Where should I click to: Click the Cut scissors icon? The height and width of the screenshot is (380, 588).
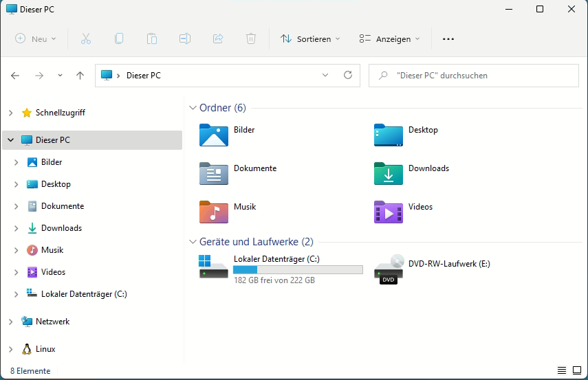click(86, 38)
